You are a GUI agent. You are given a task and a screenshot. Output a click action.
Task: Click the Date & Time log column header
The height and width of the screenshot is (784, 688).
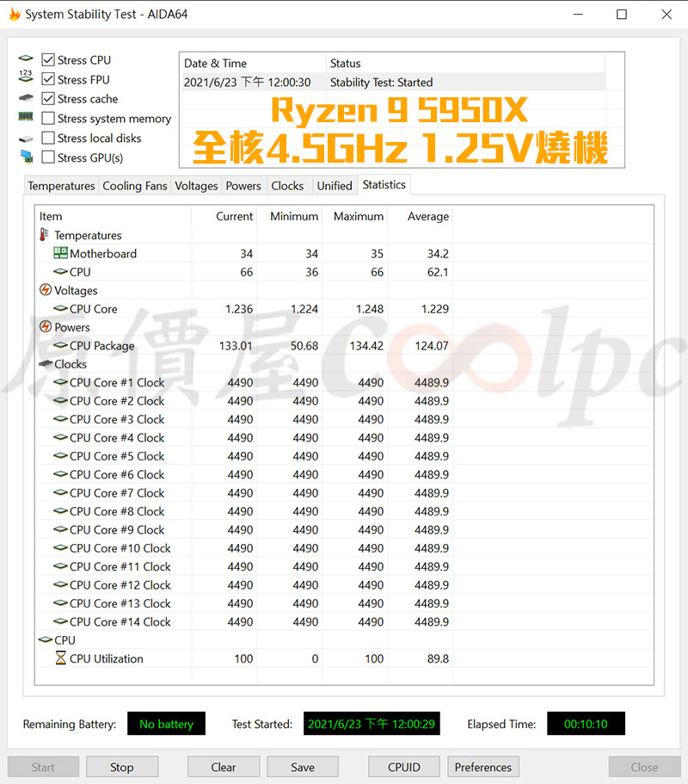253,63
